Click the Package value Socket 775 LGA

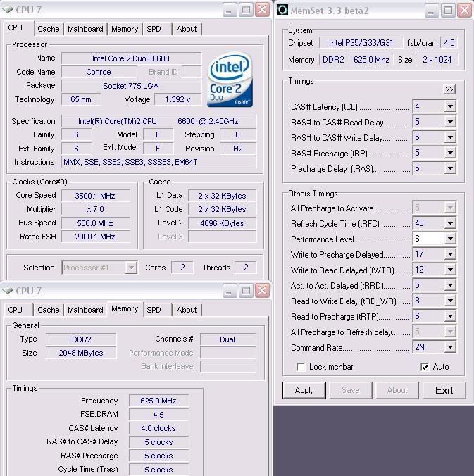tap(131, 86)
